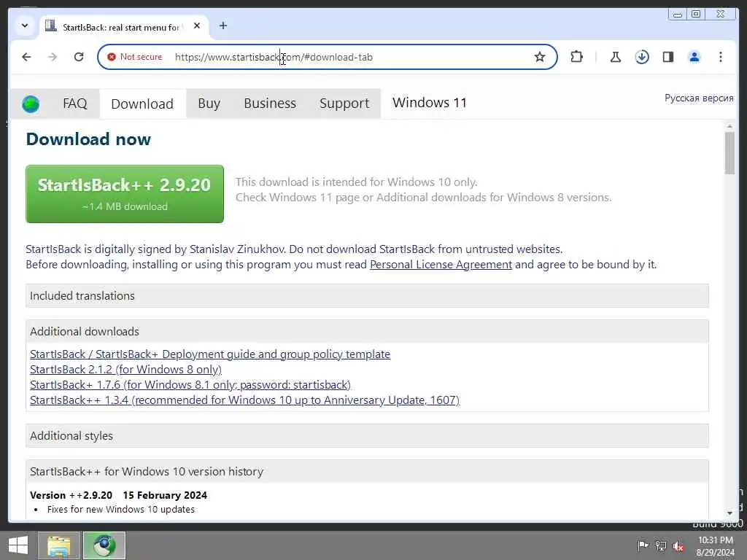Viewport: 747px width, 560px height.
Task: Switch to Русская версия
Action: [x=699, y=98]
